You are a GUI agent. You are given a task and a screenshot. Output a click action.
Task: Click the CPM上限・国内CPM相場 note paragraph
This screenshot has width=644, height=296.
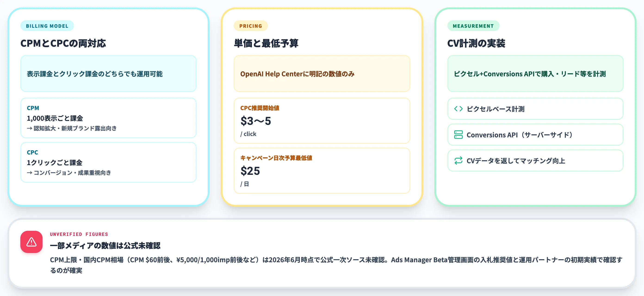click(336, 265)
